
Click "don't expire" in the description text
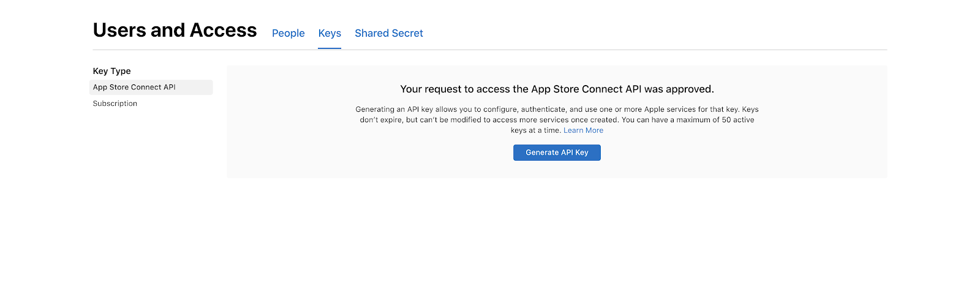coord(380,120)
